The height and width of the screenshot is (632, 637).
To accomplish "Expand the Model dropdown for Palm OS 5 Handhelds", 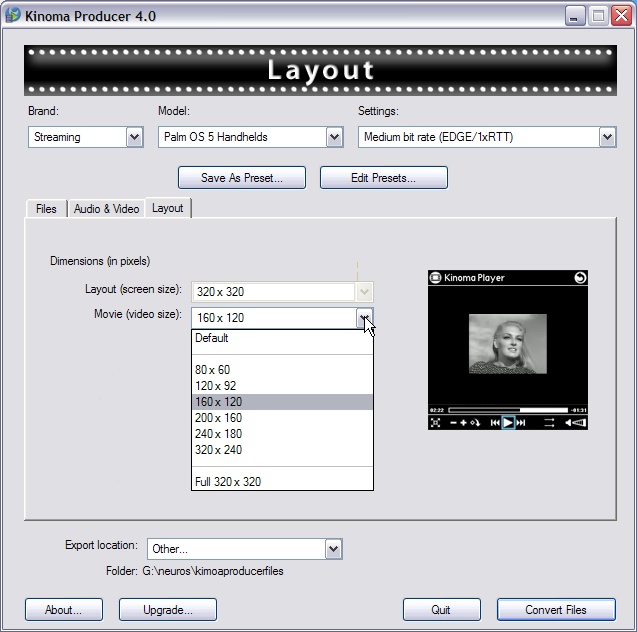I will tap(334, 137).
